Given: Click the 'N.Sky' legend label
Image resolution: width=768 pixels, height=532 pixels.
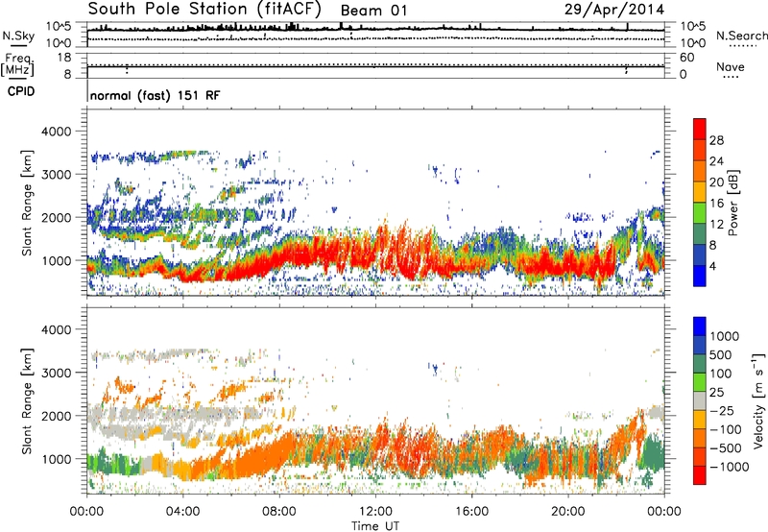Looking at the screenshot, I should [18, 36].
